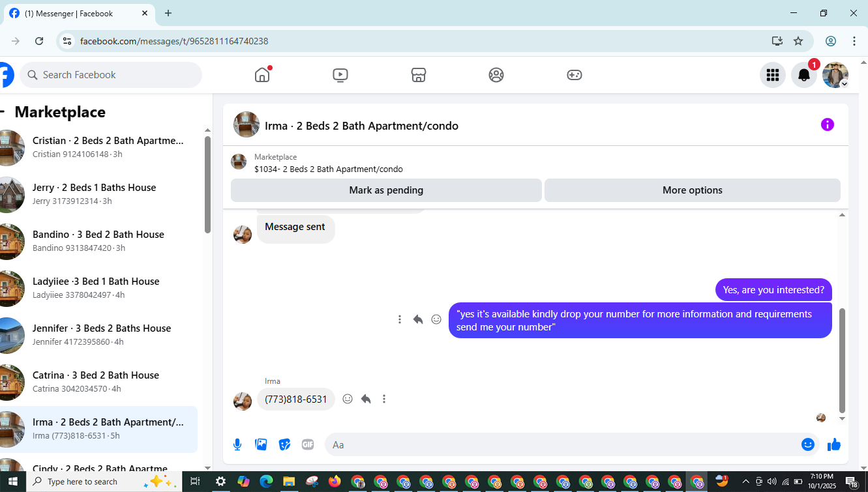View site information in address bar
Image resolution: width=868 pixels, height=492 pixels.
(x=67, y=41)
